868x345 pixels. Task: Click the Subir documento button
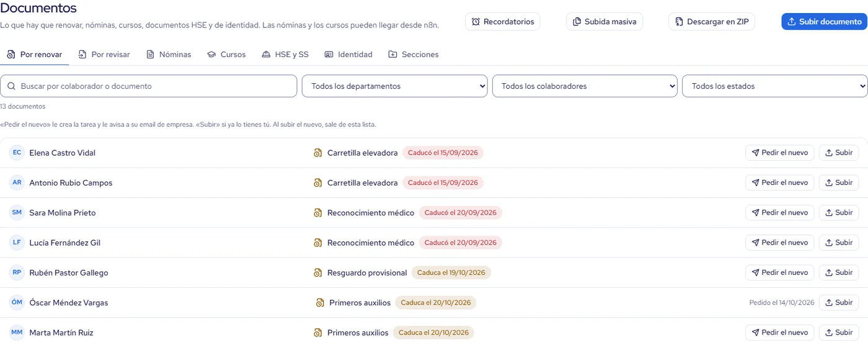click(x=824, y=22)
